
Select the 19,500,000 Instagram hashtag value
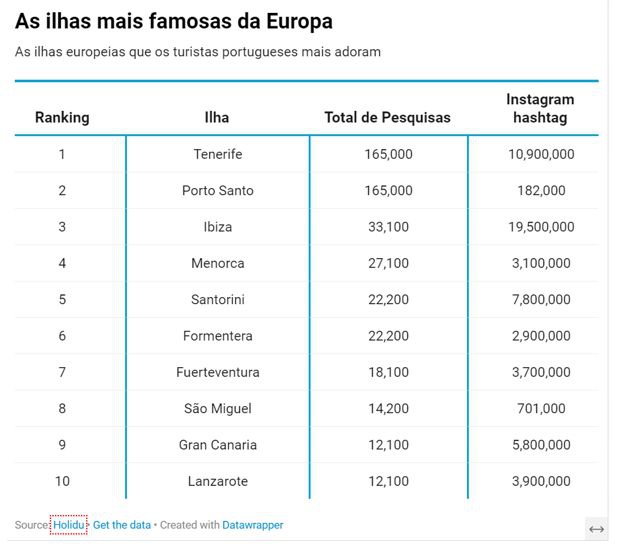pyautogui.click(x=540, y=227)
